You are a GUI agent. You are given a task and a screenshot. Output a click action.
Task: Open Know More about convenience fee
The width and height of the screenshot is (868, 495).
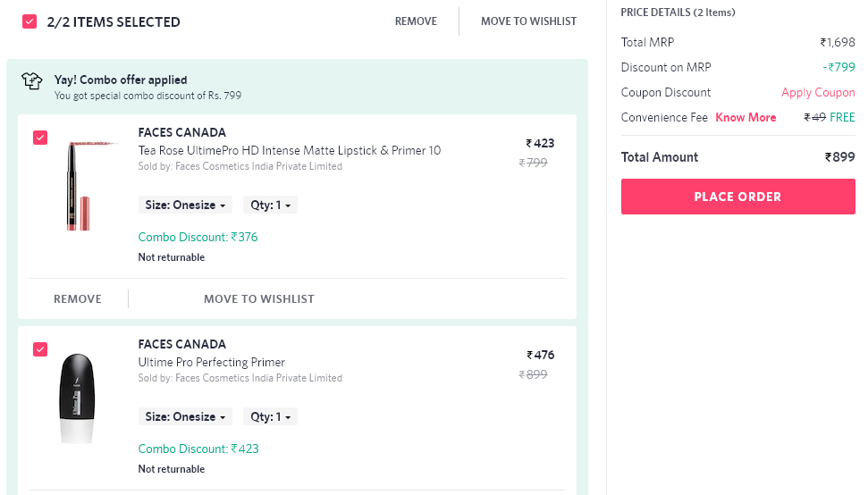pyautogui.click(x=746, y=117)
